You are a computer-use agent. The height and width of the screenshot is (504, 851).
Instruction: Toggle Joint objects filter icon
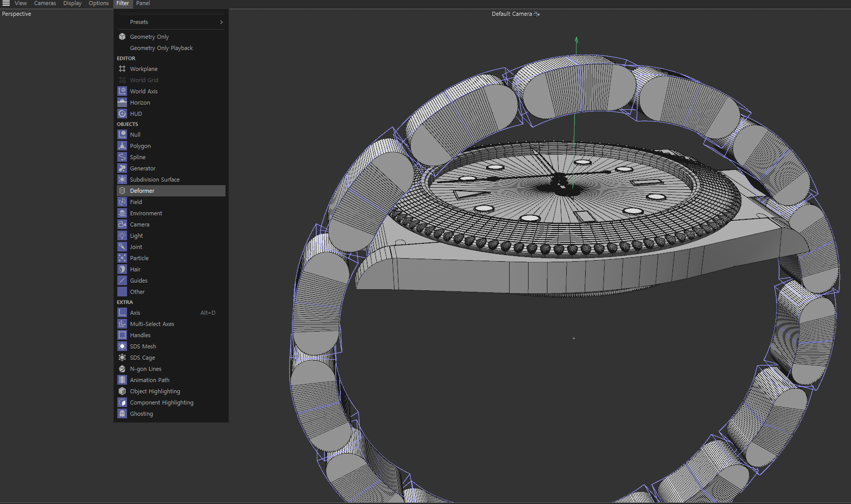point(122,247)
